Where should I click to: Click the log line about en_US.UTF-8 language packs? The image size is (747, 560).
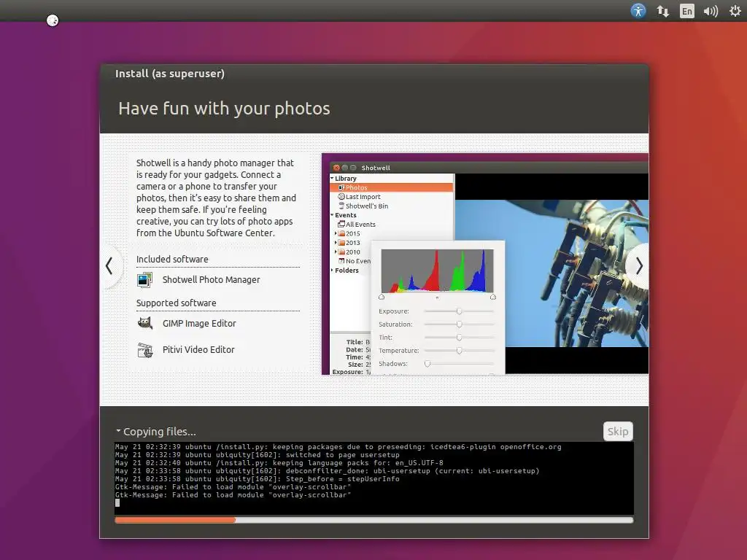coord(279,463)
